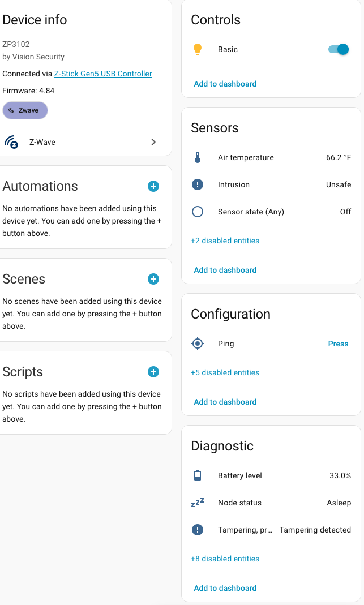Toggle the Basic control switch off
This screenshot has height=605, width=364.
339,49
